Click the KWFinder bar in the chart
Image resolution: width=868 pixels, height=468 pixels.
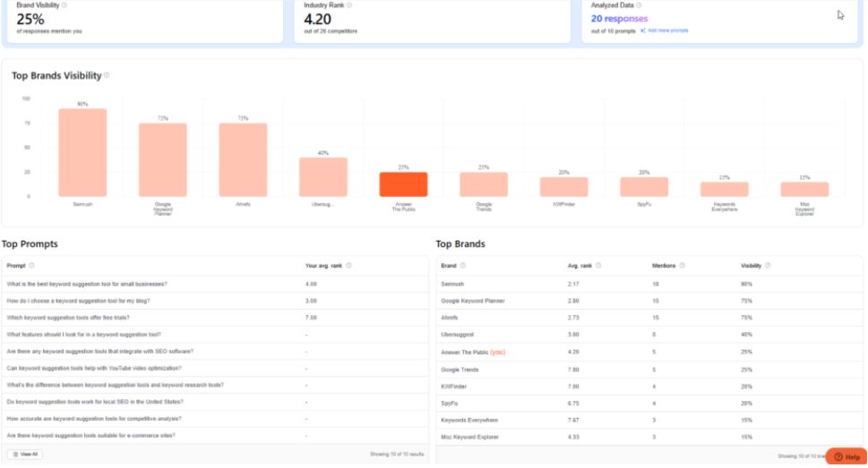click(564, 187)
